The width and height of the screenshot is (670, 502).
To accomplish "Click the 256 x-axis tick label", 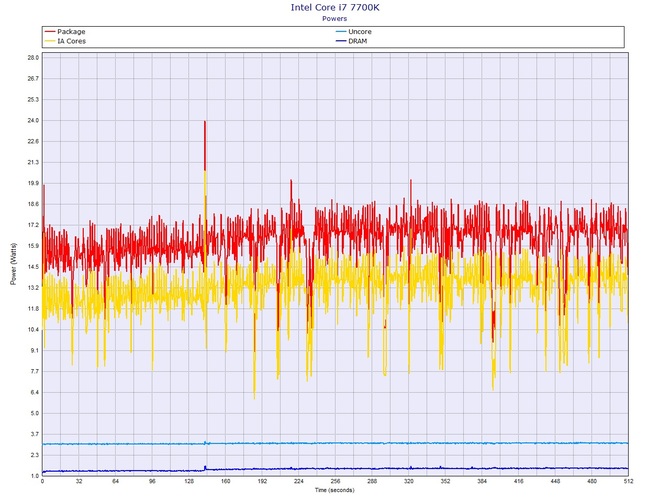I will [335, 481].
